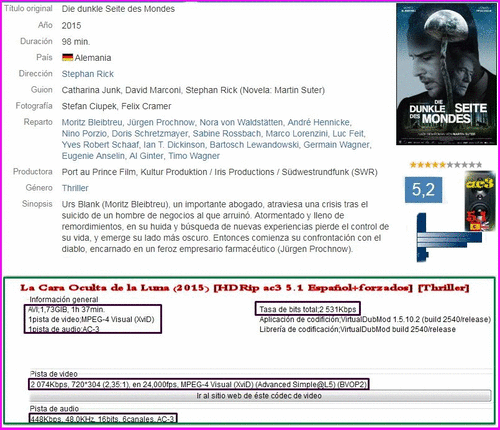This screenshot has width=500, height=430.
Task: Open Timo Wagner cast link
Action: point(194,156)
